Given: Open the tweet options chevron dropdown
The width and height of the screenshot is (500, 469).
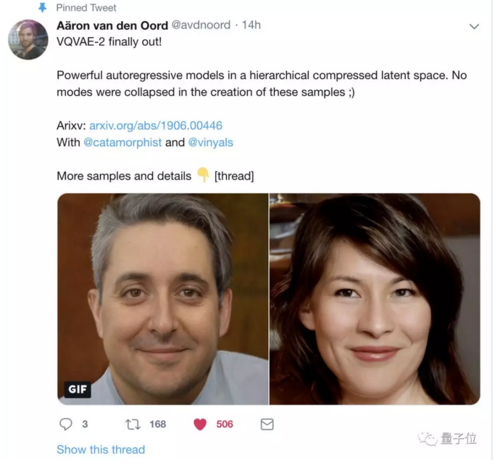Looking at the screenshot, I should click(474, 26).
